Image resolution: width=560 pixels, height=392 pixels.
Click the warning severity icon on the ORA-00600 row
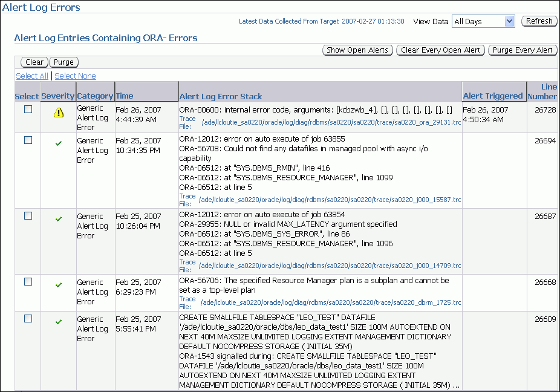tap(57, 111)
